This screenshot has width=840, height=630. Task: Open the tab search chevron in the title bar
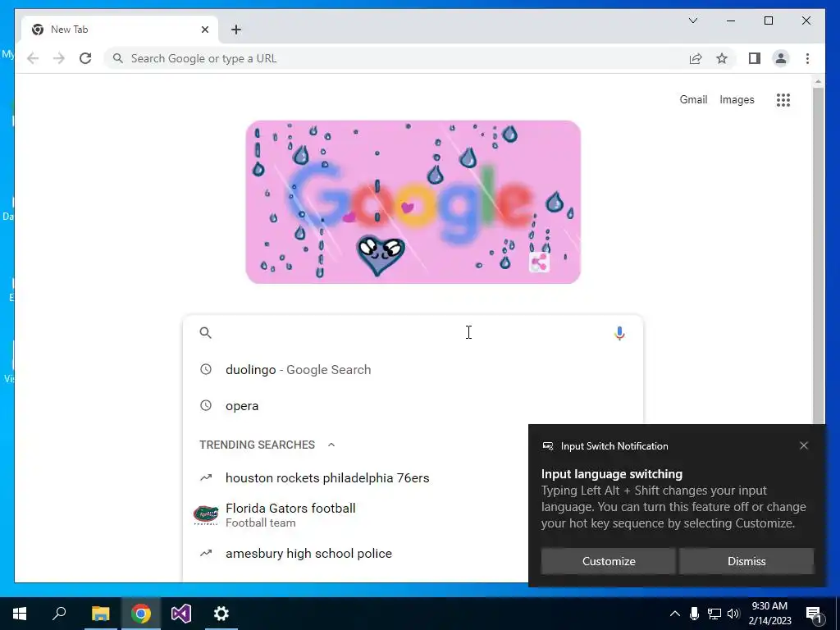(x=692, y=21)
